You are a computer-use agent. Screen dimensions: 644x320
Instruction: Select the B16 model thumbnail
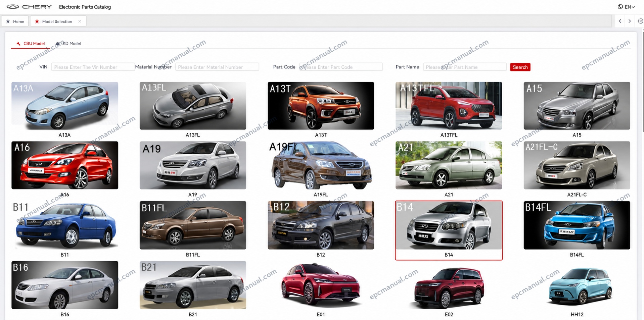coord(65,285)
